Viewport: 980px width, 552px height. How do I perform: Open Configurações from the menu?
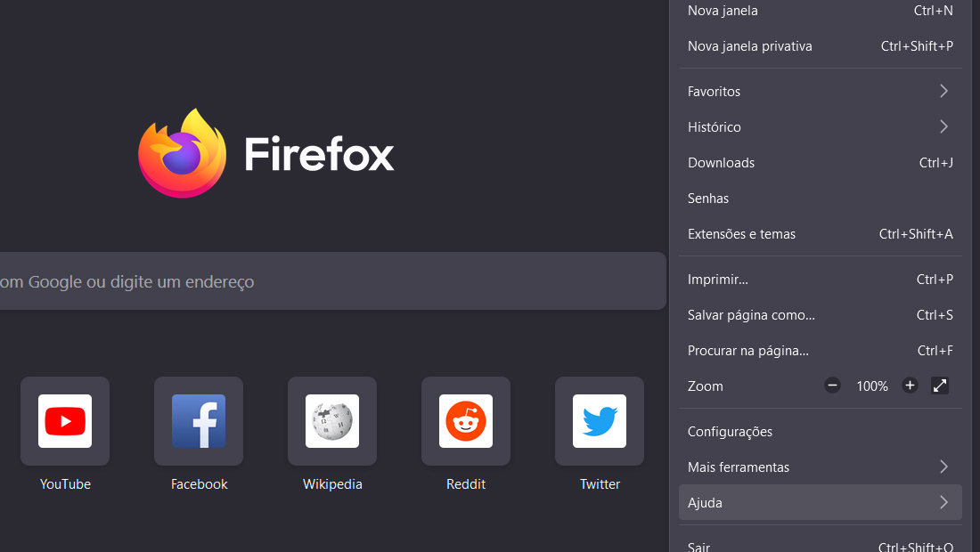[820, 432]
